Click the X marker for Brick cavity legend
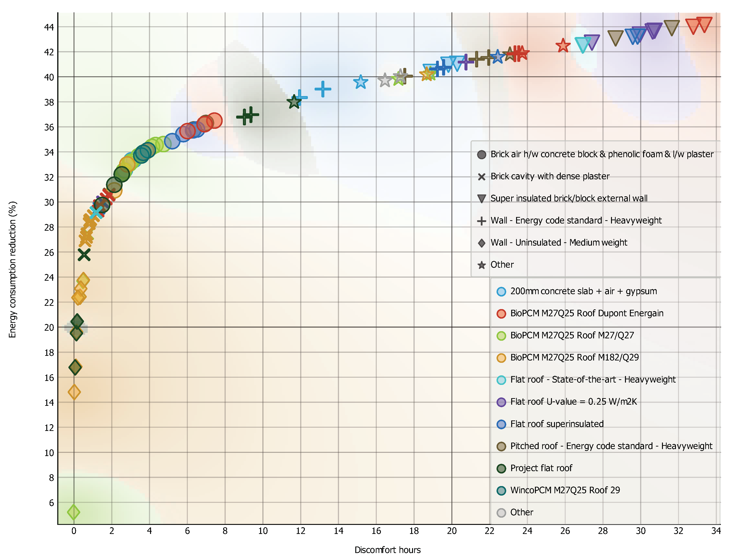The height and width of the screenshot is (560, 729). click(x=481, y=177)
